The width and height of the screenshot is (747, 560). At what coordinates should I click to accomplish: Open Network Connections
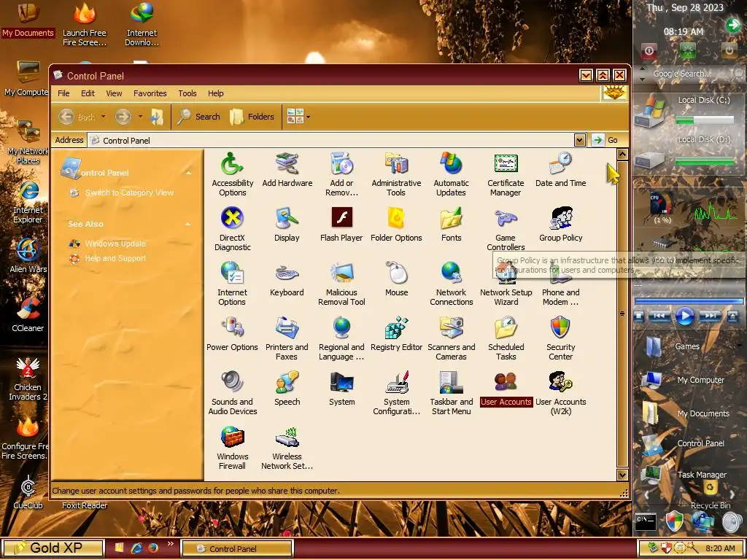click(x=451, y=284)
